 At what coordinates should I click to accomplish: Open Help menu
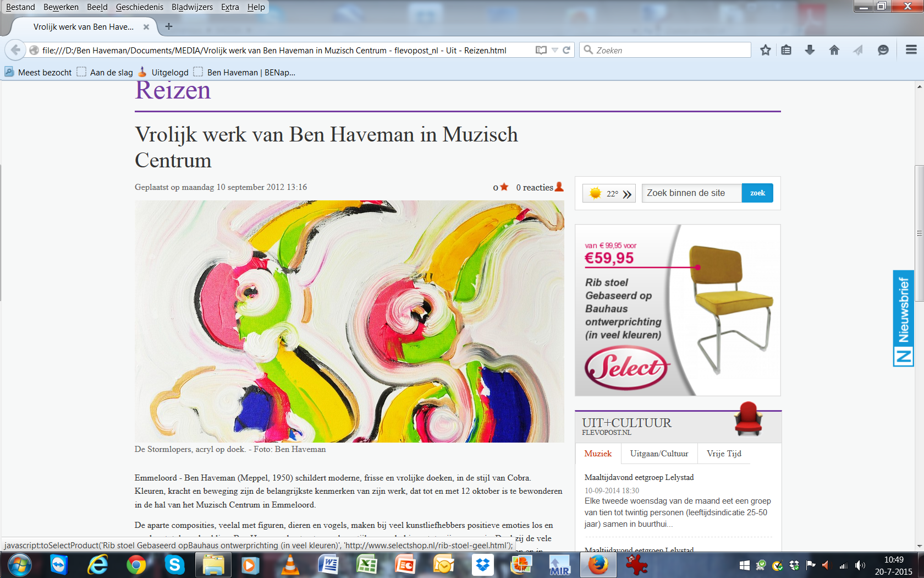(256, 7)
